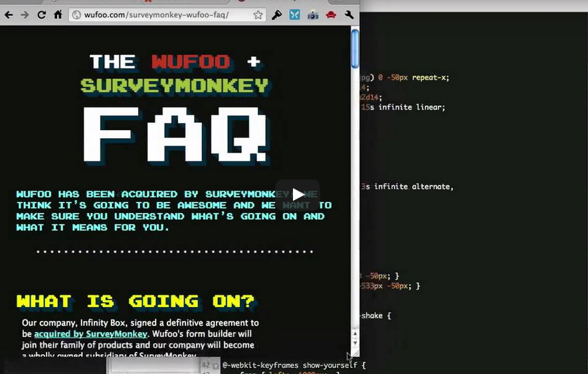Viewport: 588px width, 374px height.
Task: Click the '-shake {' code line
Action: pyautogui.click(x=376, y=316)
